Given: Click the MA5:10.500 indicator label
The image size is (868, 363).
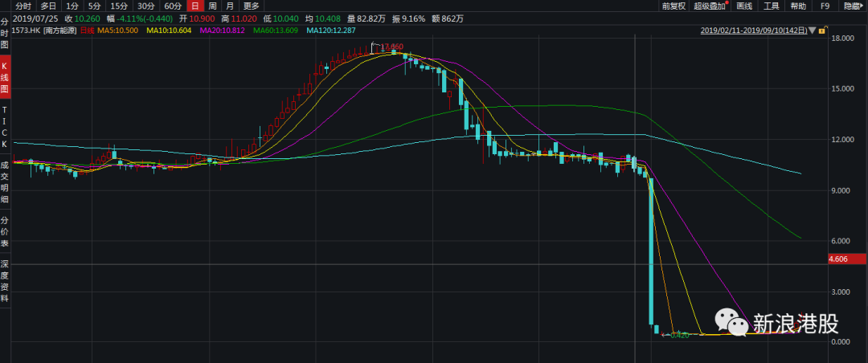Looking at the screenshot, I should pos(118,31).
